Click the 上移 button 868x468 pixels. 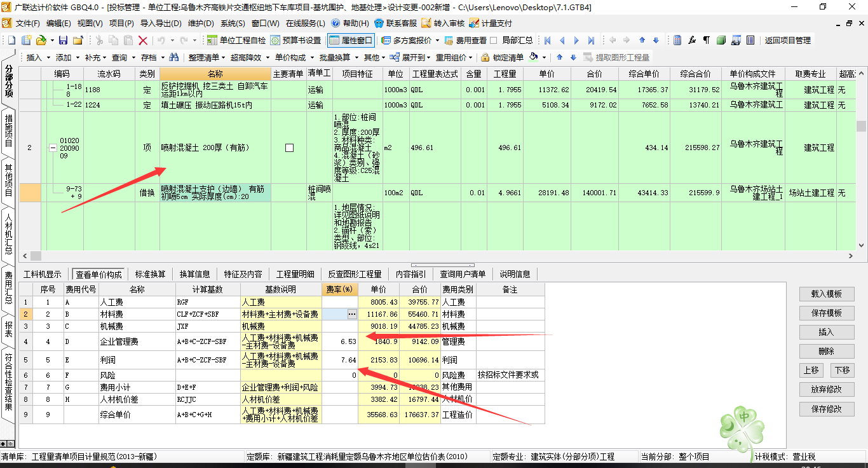coord(811,370)
